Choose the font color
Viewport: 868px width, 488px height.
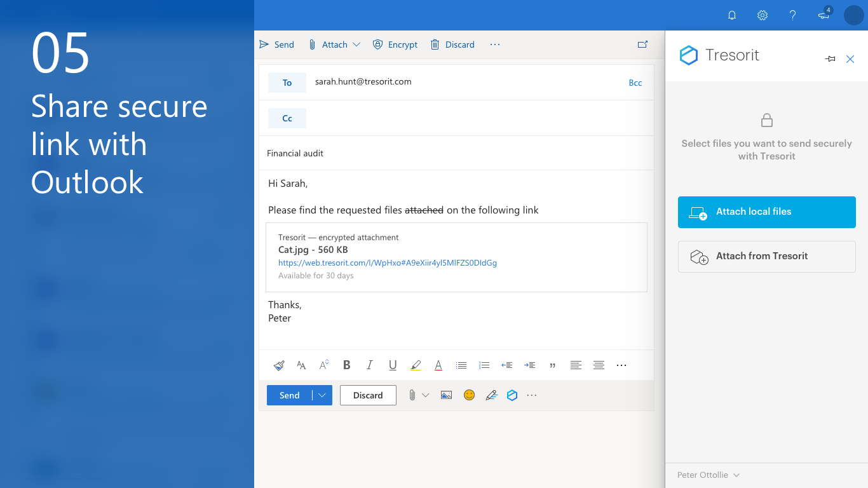pos(438,365)
